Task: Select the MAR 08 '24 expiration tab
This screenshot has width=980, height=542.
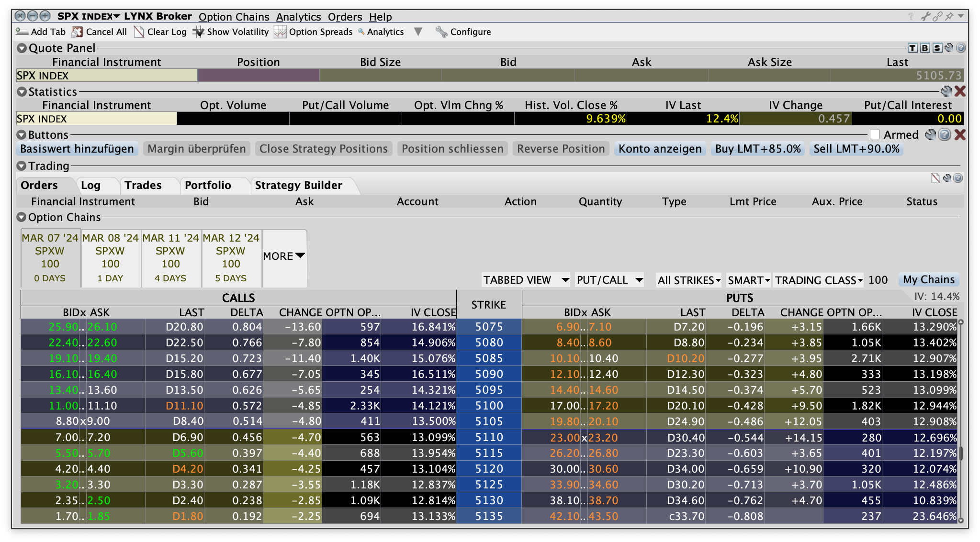Action: pos(111,257)
